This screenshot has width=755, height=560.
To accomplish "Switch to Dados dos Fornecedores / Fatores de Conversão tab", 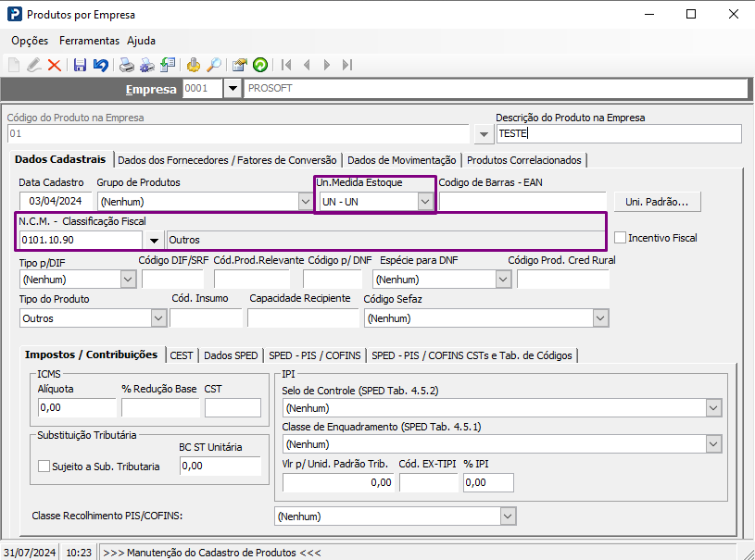I will (x=227, y=160).
